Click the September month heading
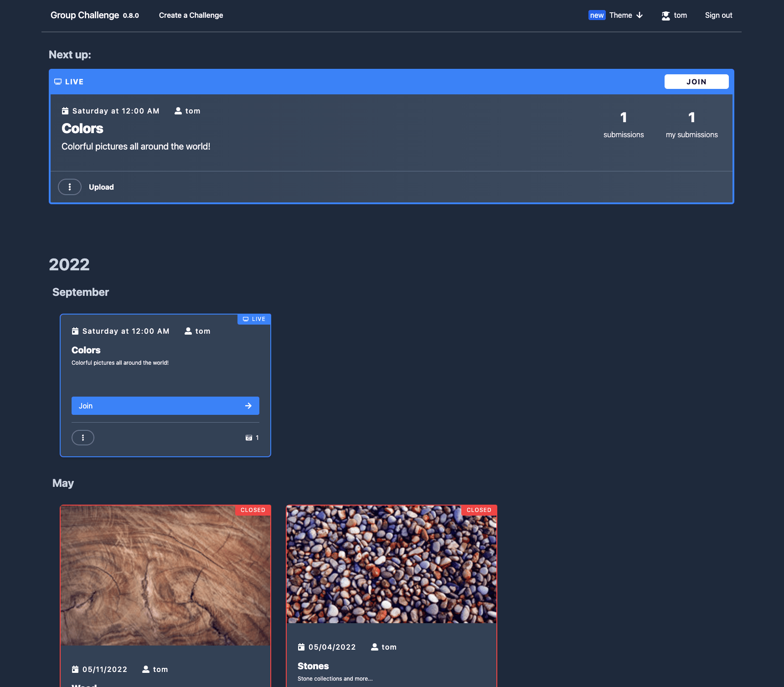This screenshot has width=784, height=687. (81, 292)
